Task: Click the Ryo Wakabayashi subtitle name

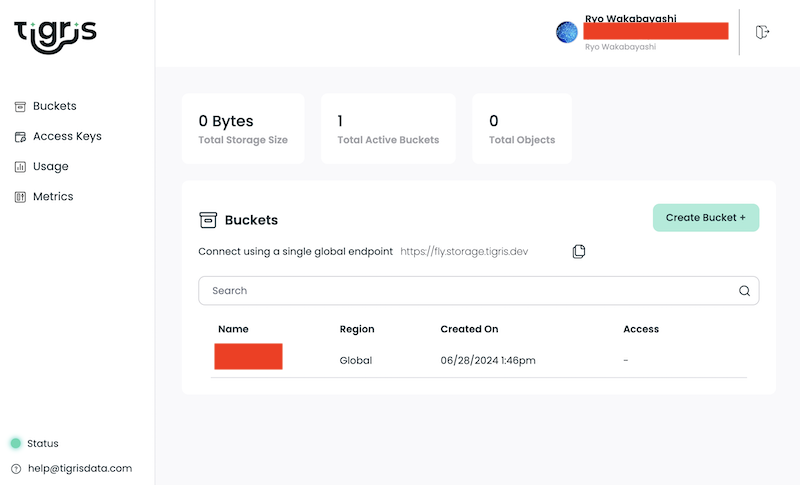Action: 620,47
